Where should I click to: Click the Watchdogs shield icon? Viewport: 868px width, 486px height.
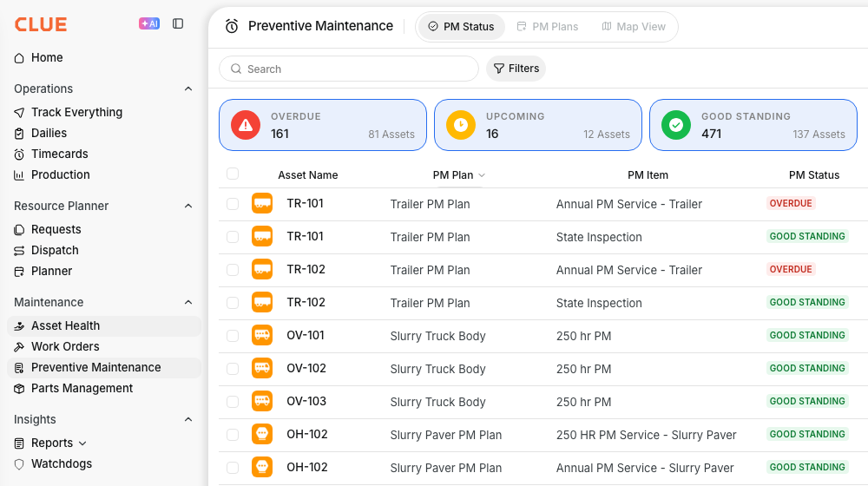[x=19, y=464]
